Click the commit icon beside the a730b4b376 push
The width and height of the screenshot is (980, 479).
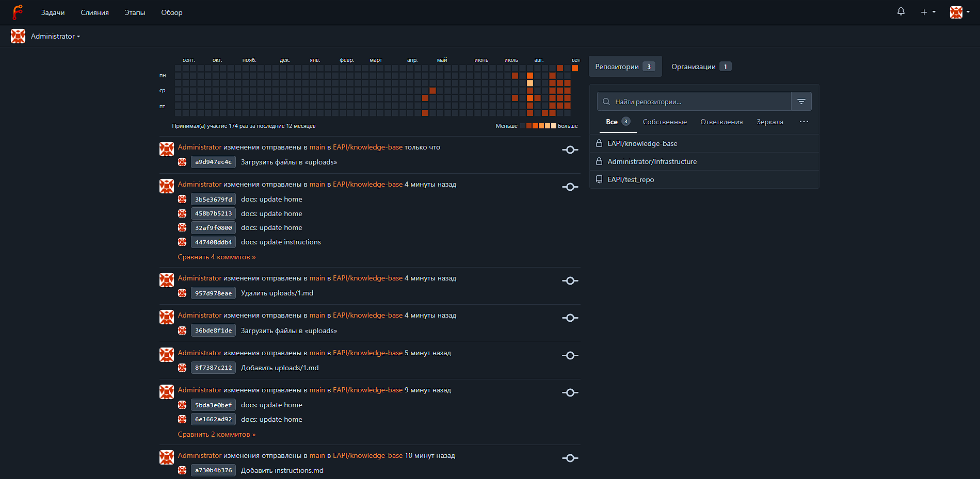[570, 458]
